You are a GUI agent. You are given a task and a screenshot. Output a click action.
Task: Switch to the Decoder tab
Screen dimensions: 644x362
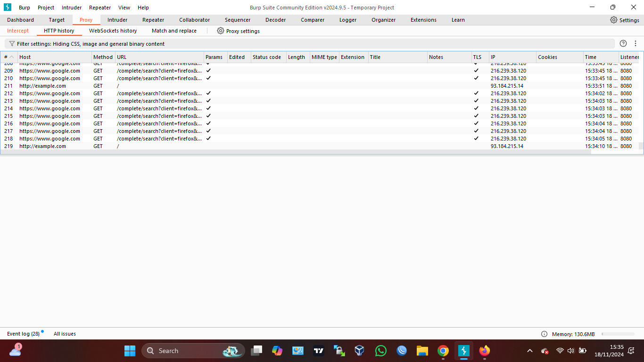click(x=276, y=20)
